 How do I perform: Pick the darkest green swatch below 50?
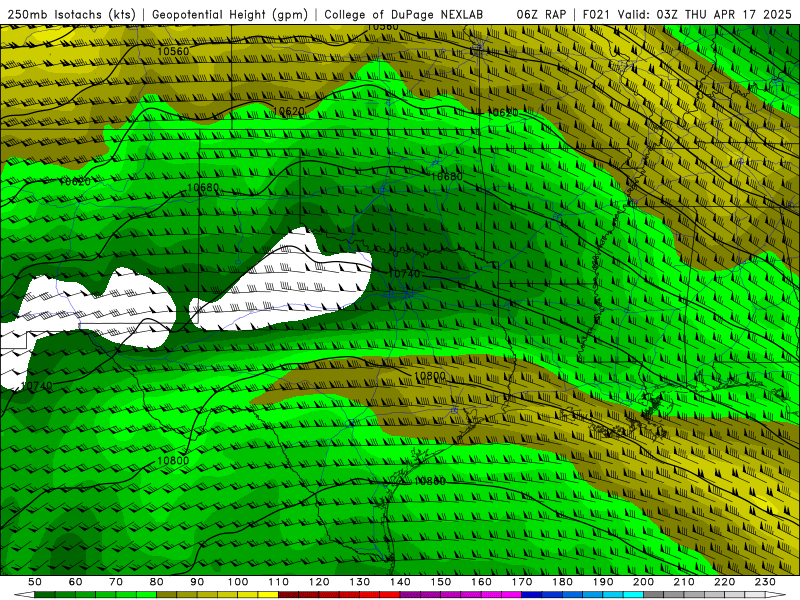click(x=45, y=595)
